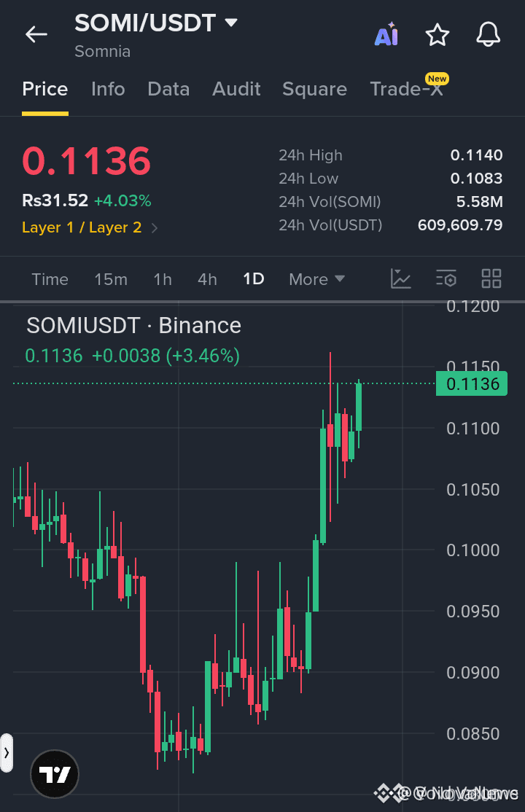Tap the TradingView logo button
The width and height of the screenshot is (525, 812).
click(x=55, y=774)
